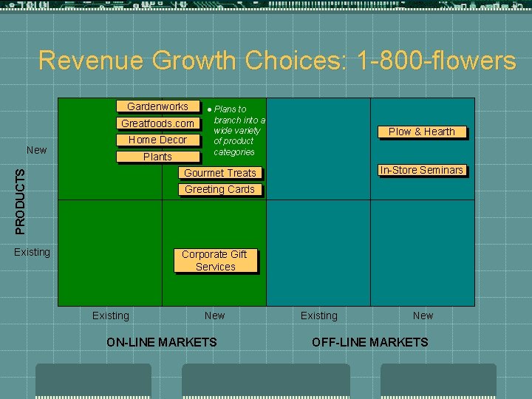Image resolution: width=532 pixels, height=399 pixels.
Task: Select the OFF-LINE MARKETS heading
Action: pos(370,342)
